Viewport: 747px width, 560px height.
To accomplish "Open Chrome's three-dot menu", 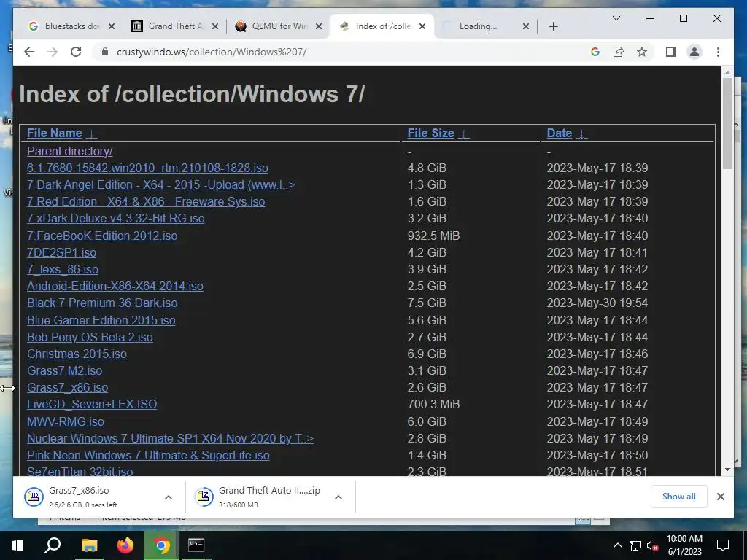I will tap(718, 52).
